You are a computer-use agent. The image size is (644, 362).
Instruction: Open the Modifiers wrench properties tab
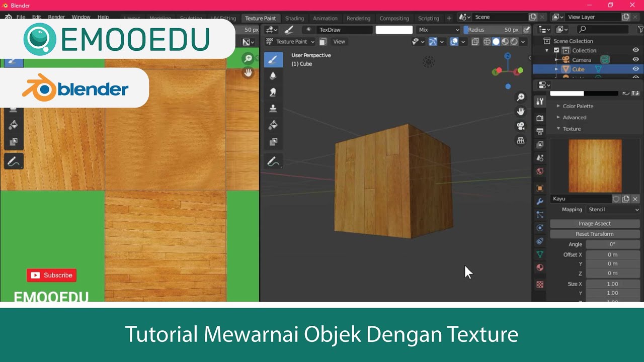(540, 202)
